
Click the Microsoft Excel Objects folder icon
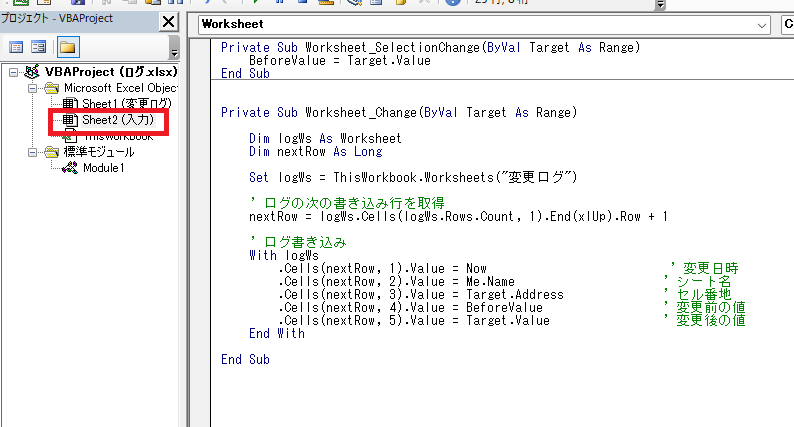pos(50,88)
